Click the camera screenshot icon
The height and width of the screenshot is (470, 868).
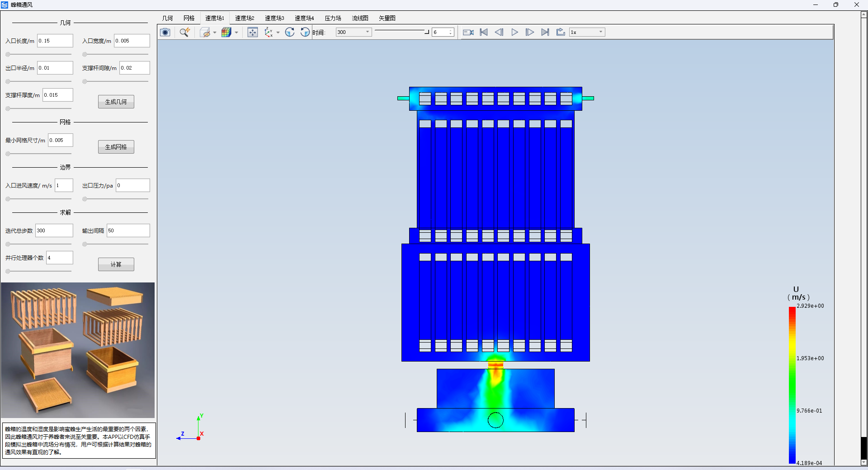165,32
